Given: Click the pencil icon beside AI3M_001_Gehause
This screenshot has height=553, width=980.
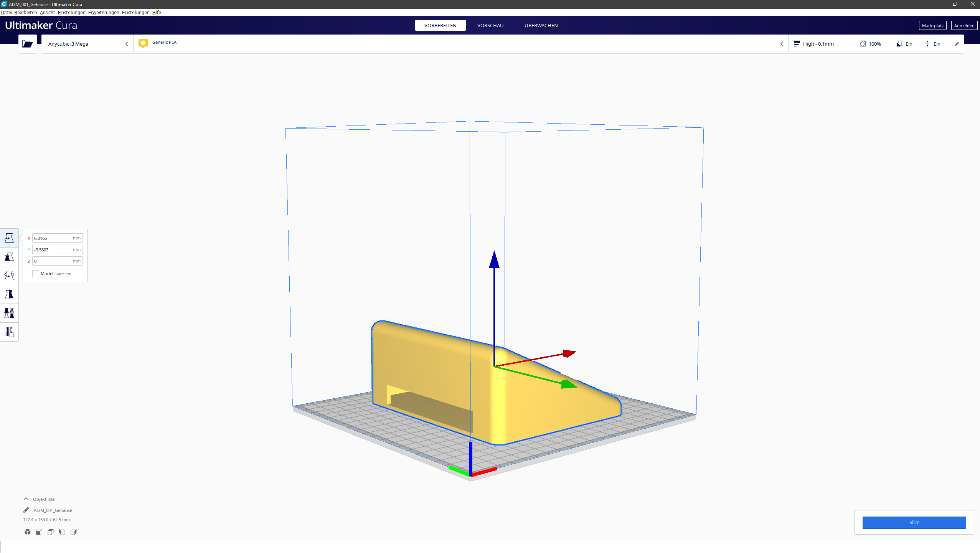Looking at the screenshot, I should click(x=26, y=510).
